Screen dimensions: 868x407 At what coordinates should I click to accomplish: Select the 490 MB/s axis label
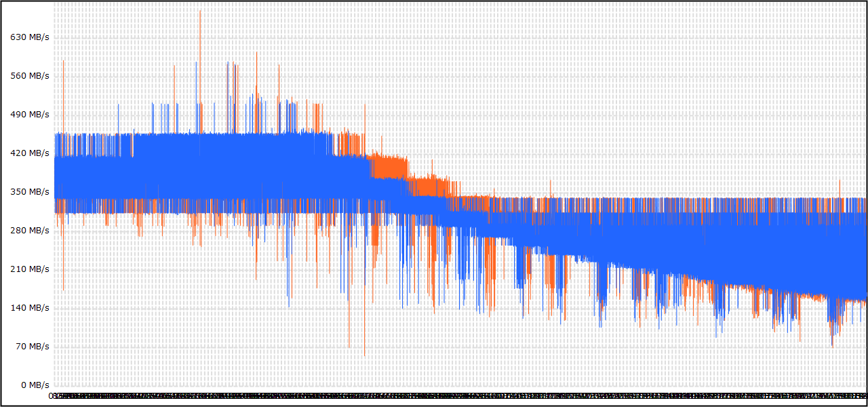tap(30, 114)
